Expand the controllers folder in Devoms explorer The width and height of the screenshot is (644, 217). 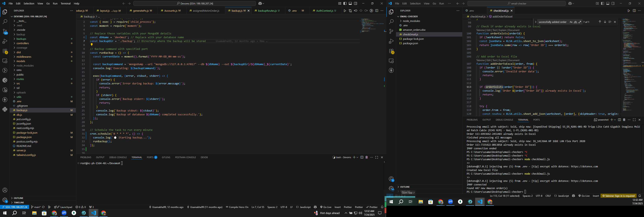coord(42,43)
